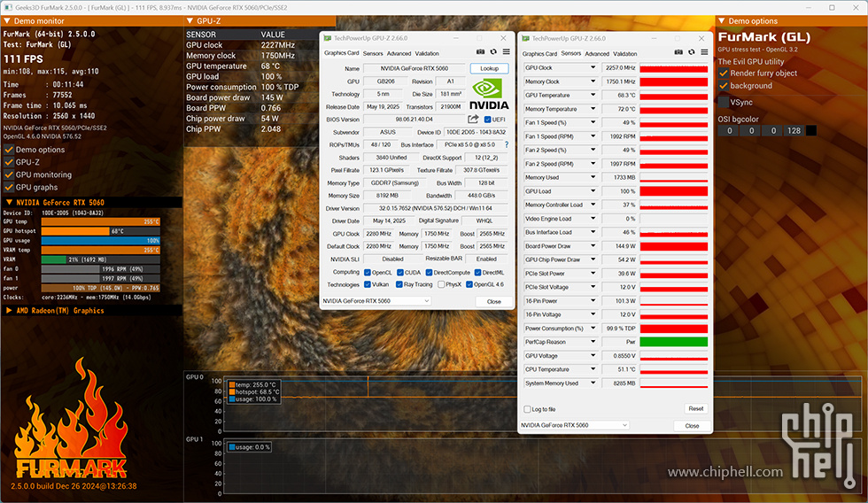Uncheck GPU monitoring in FurMark
868x503 pixels.
[9, 174]
